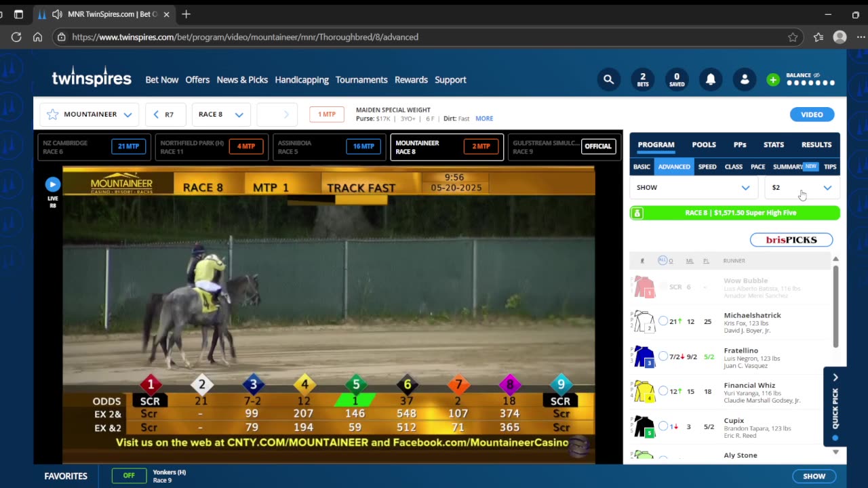
Task: Open the Race 8 selector dropdown
Action: click(221, 115)
